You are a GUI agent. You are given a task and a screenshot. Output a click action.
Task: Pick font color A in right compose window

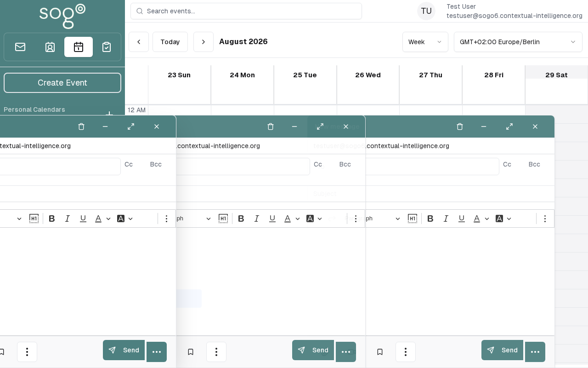point(477,218)
